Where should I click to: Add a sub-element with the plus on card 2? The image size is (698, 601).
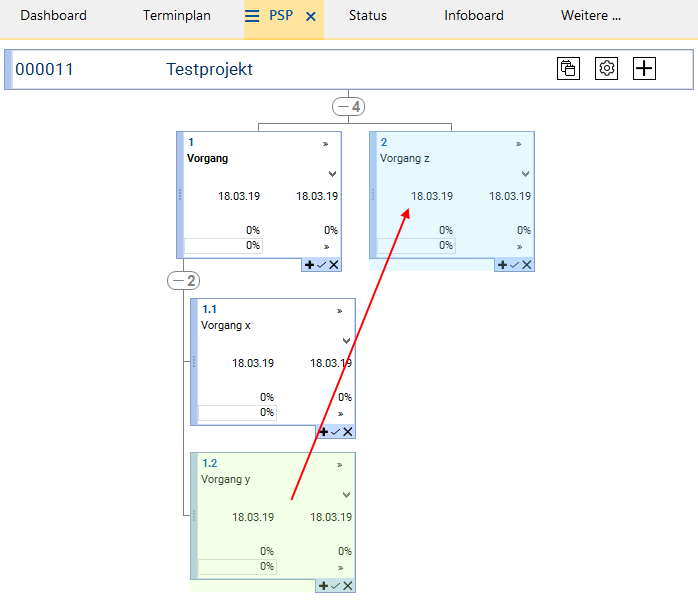click(503, 265)
